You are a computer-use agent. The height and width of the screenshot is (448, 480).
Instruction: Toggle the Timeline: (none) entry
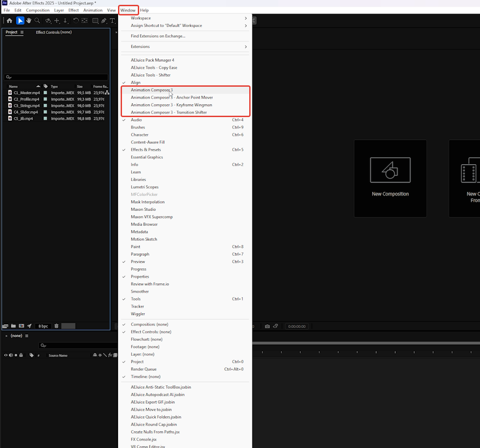tap(185, 377)
